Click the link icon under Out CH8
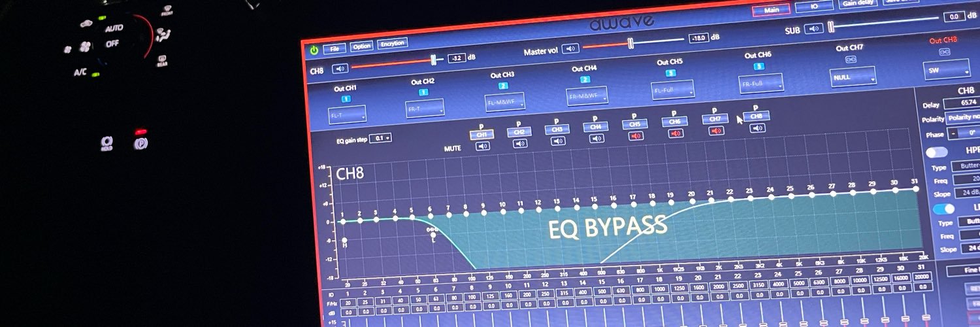Image resolution: width=980 pixels, height=327 pixels. [945, 52]
